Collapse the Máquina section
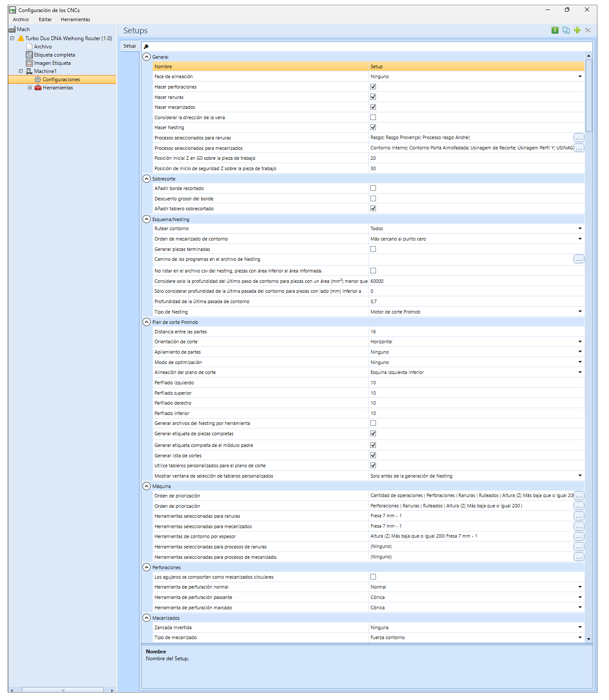 pyautogui.click(x=147, y=486)
